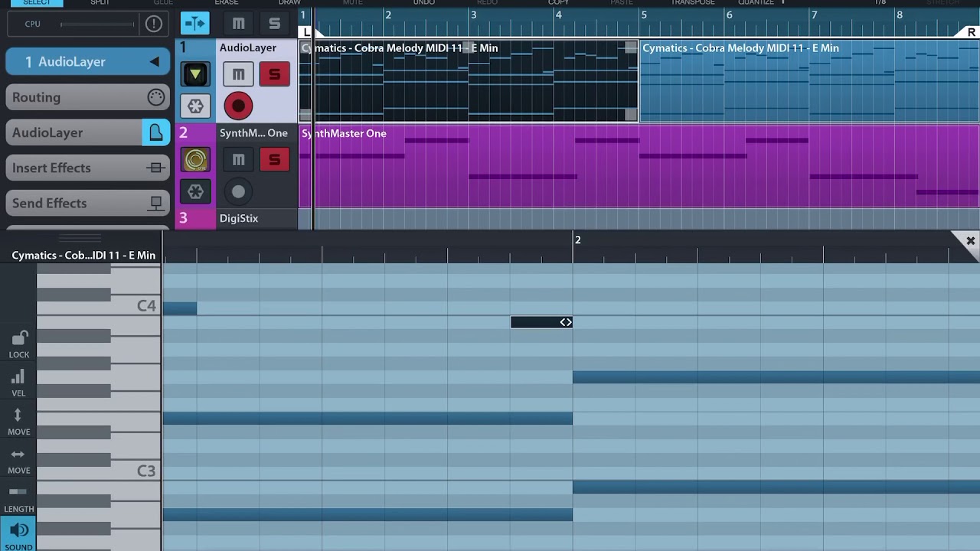Freeze the SynthMaster One track

point(195,191)
